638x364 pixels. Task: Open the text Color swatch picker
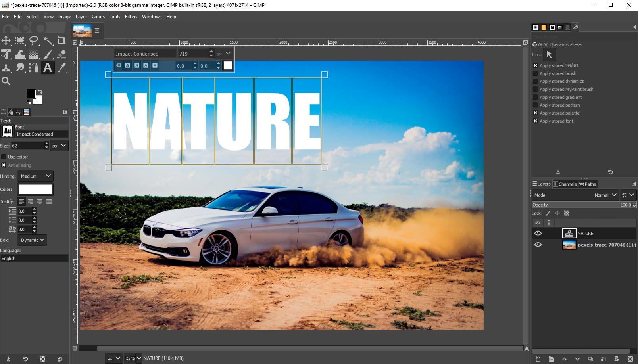pyautogui.click(x=35, y=189)
